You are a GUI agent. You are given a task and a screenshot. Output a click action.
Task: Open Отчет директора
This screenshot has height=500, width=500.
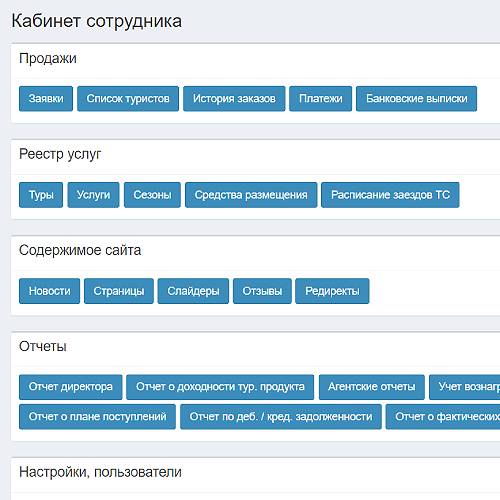point(71,387)
